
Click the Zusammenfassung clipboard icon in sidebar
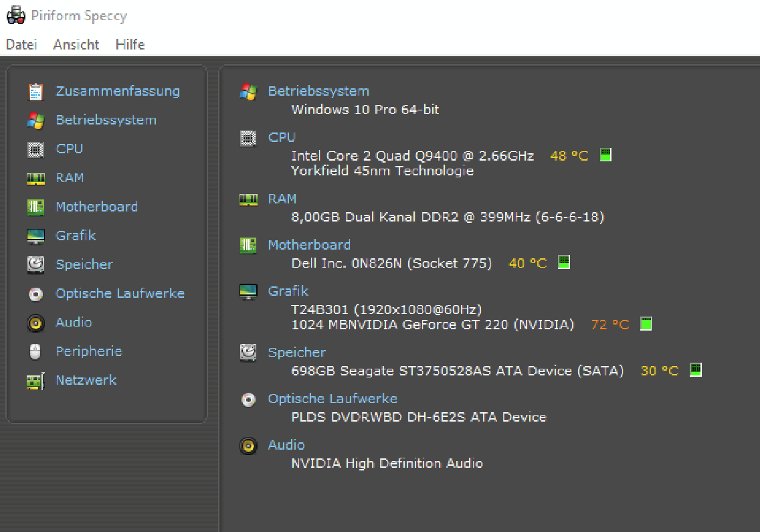pyautogui.click(x=35, y=92)
